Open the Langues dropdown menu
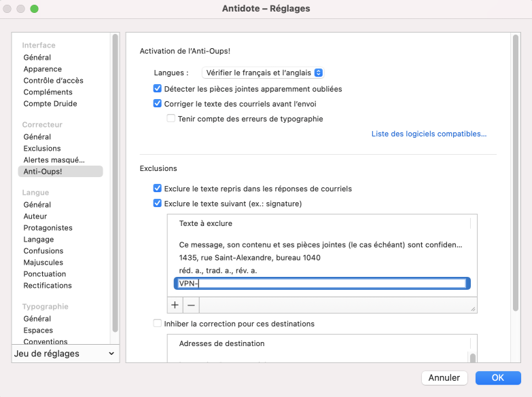Image resolution: width=532 pixels, height=397 pixels. tap(262, 73)
